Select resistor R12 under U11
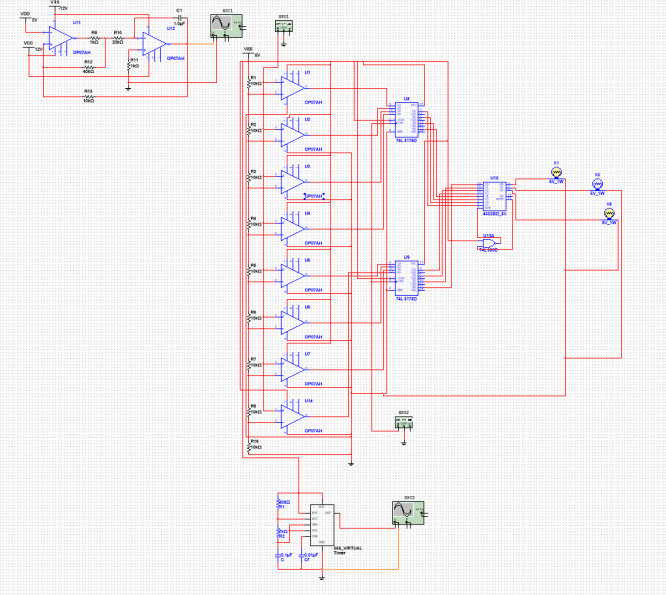The width and height of the screenshot is (666, 595). pos(88,67)
